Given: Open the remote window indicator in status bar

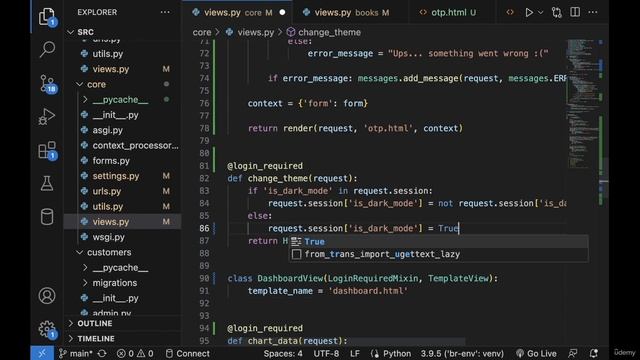Looking at the screenshot, I should click(42, 353).
